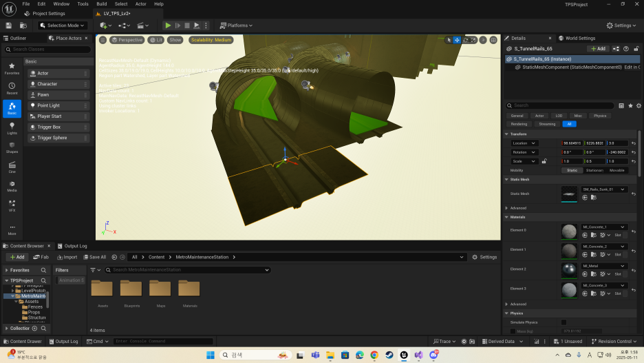Screen dimensions: 644x363
Task: Click the viewport layout grid icon
Action: coord(493,40)
